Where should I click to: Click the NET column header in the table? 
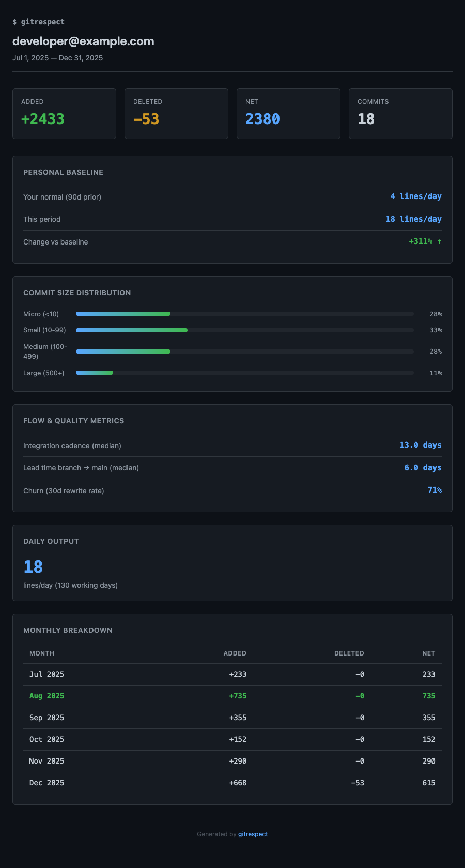[429, 653]
